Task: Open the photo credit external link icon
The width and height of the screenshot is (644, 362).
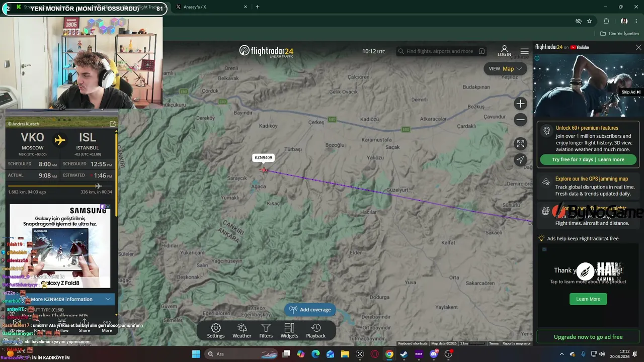Action: click(x=112, y=124)
